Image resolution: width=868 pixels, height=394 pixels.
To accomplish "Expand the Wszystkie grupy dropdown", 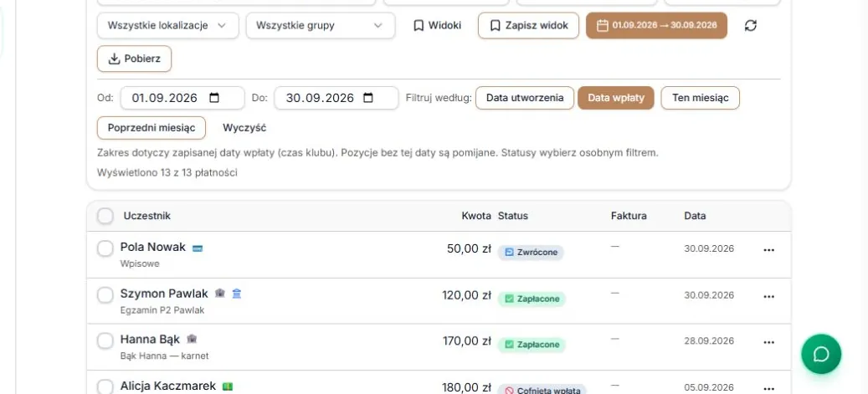I will click(x=321, y=25).
